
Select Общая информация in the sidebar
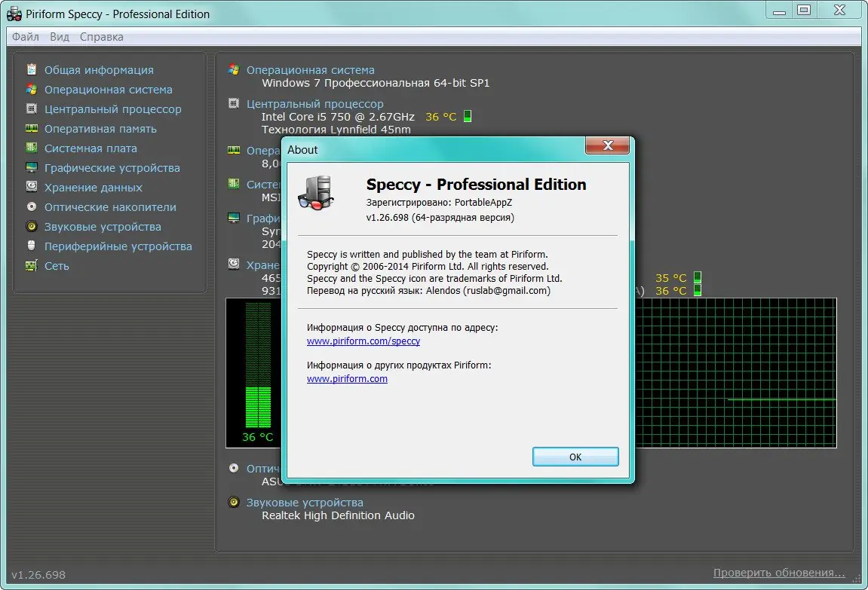(99, 70)
